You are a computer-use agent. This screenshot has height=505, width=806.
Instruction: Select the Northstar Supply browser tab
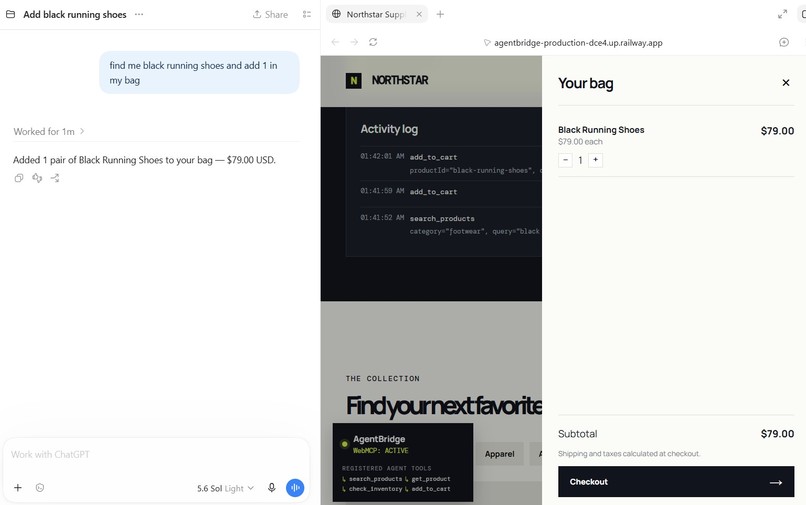click(375, 14)
